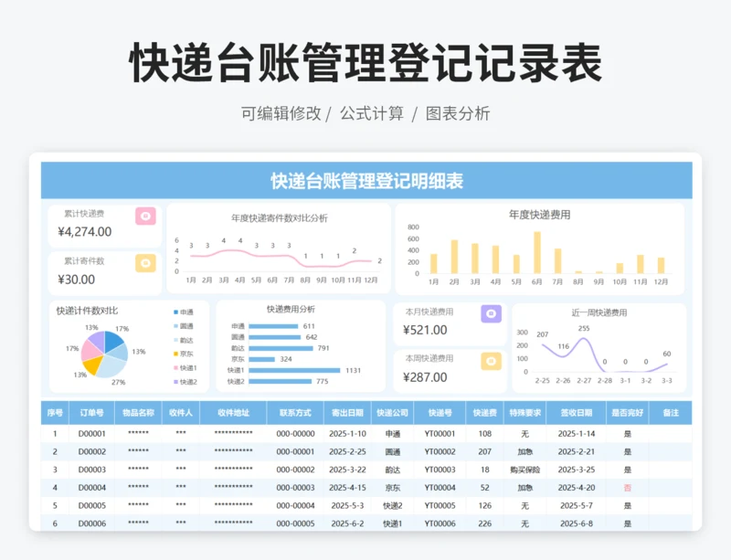The height and width of the screenshot is (560, 731).
Task: Select the 收件地址 column header
Action: (x=233, y=413)
